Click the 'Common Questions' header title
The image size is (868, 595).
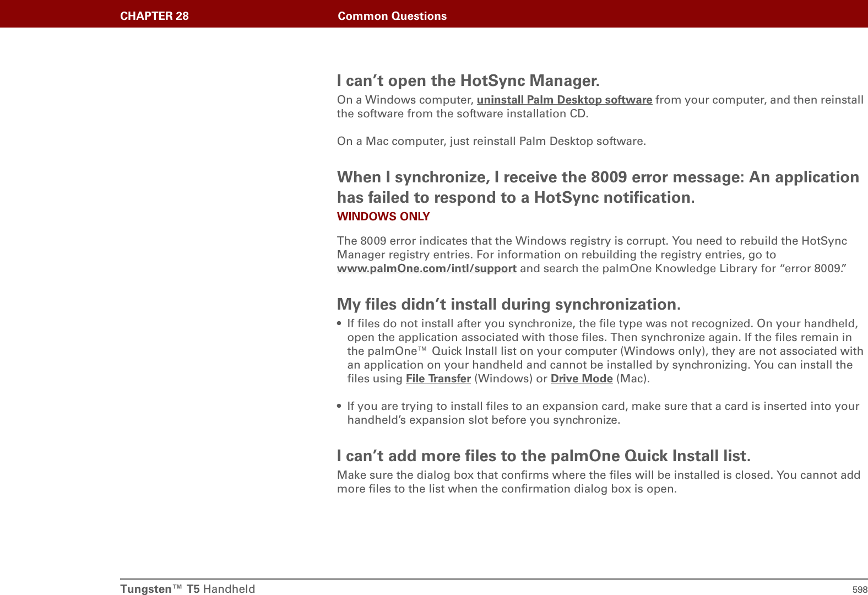pyautogui.click(x=392, y=16)
